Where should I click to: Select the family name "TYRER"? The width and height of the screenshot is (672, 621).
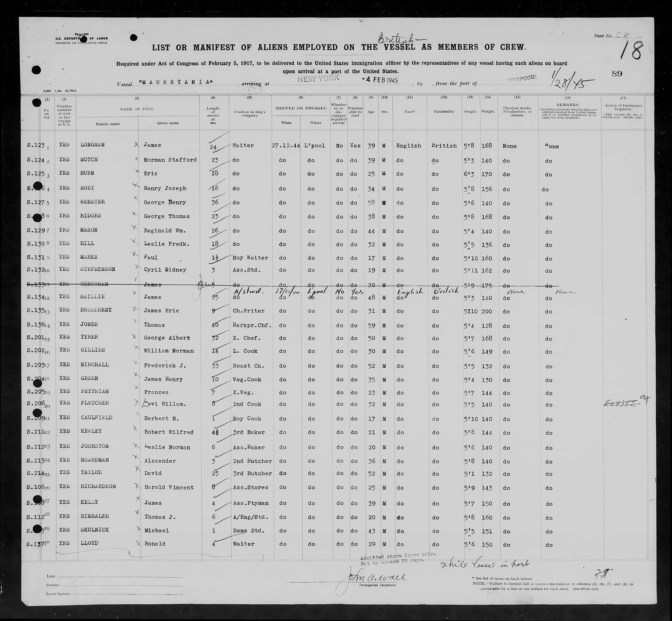pyautogui.click(x=89, y=337)
